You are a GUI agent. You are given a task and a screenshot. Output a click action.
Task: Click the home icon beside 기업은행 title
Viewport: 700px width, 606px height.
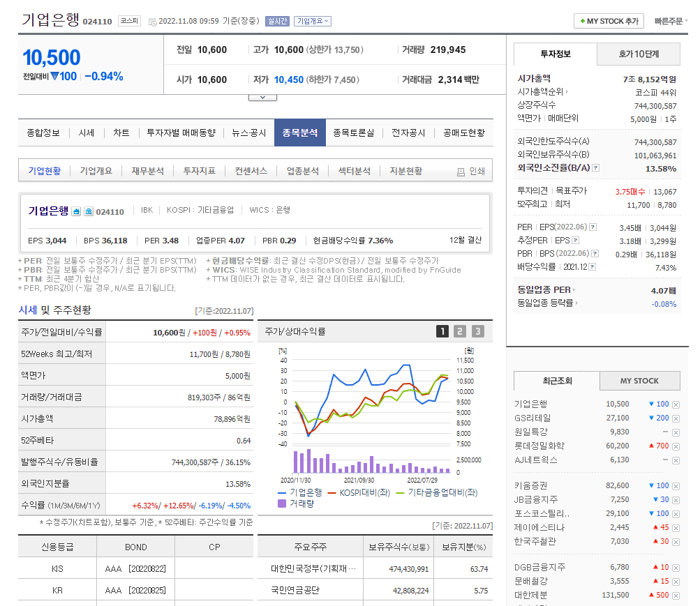pyautogui.click(x=76, y=211)
